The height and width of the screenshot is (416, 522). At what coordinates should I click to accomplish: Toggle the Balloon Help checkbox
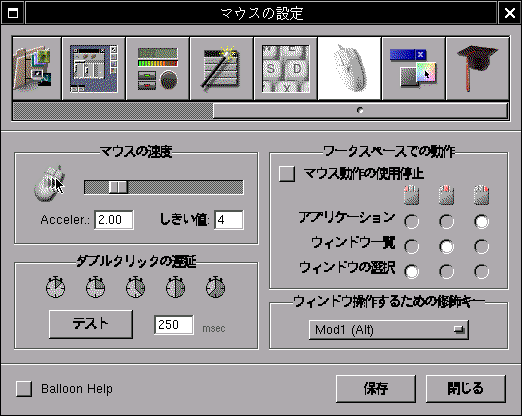tap(24, 389)
